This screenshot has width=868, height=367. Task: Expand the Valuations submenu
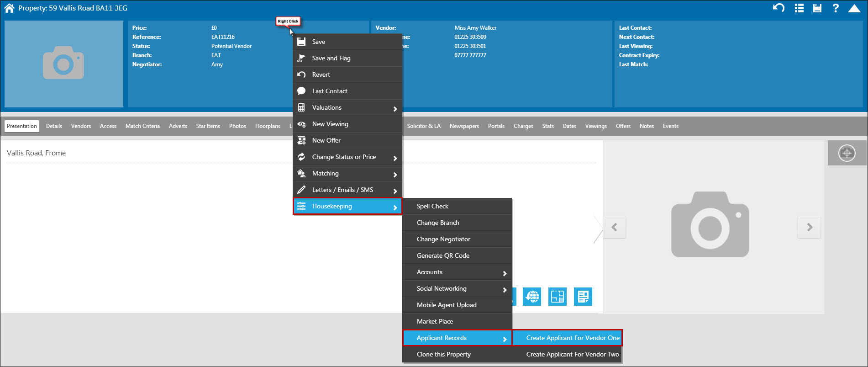coord(347,108)
